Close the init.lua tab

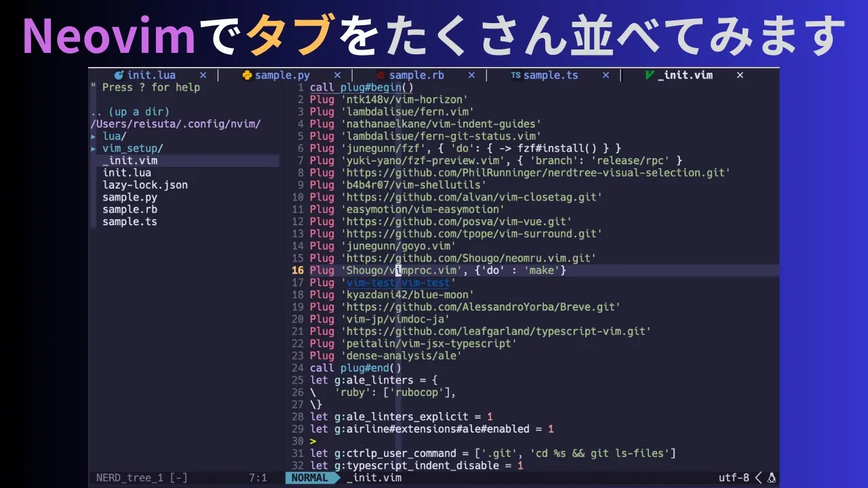[203, 75]
